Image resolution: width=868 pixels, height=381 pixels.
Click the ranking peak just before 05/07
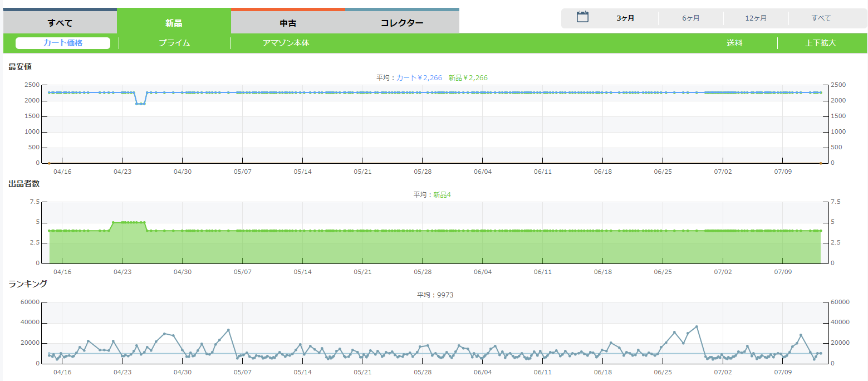point(228,330)
